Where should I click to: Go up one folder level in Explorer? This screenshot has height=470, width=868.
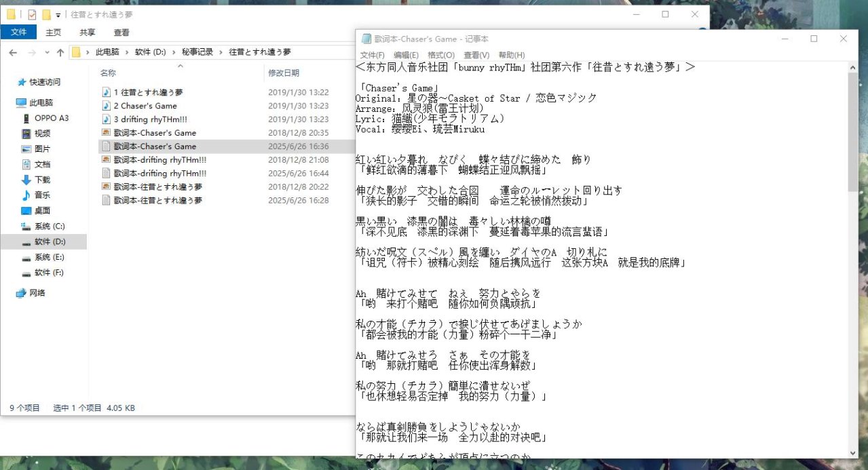point(60,52)
